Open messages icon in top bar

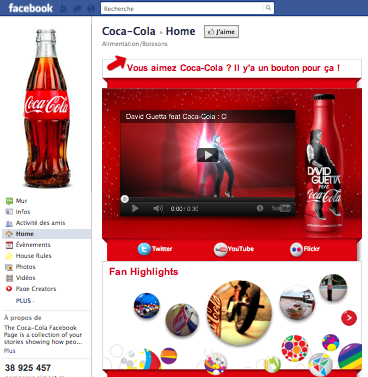(77, 8)
